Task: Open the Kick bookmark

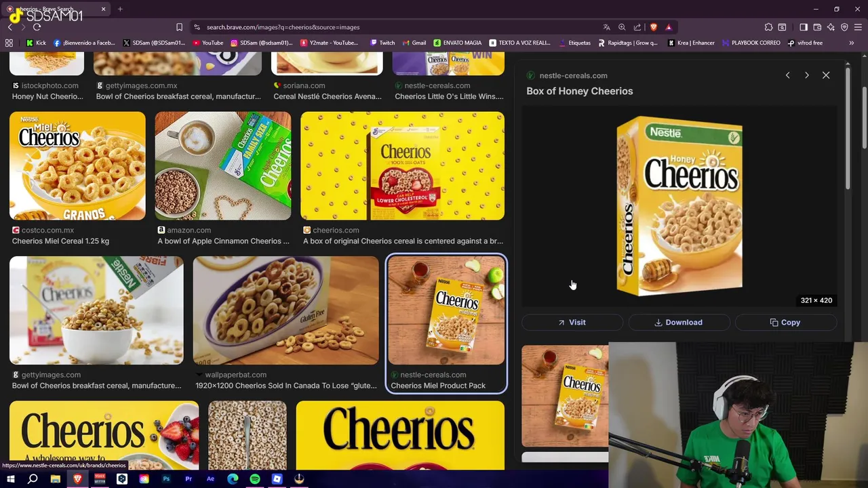Action: (x=36, y=43)
